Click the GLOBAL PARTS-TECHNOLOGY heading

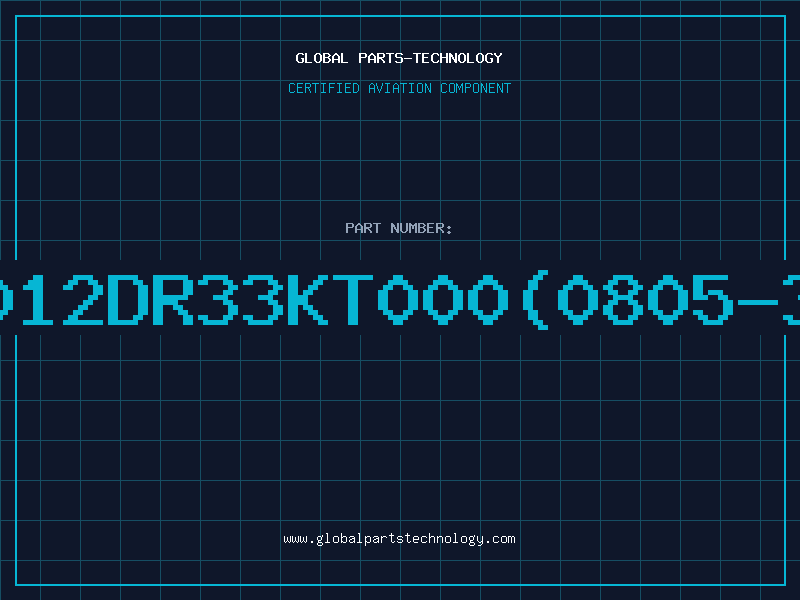(399, 58)
